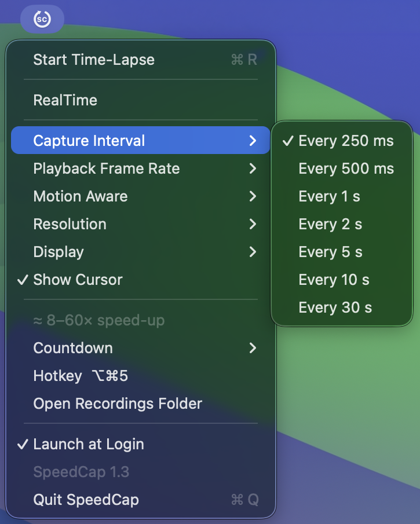Screen dimensions: 420x524
Task: Open the Resolution submenu
Action: (140, 224)
